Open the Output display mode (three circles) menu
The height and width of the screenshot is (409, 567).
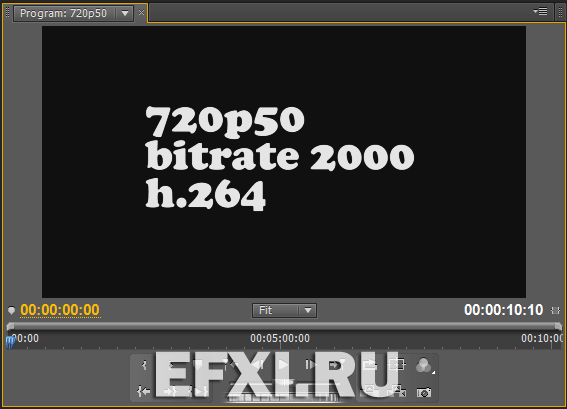(424, 365)
